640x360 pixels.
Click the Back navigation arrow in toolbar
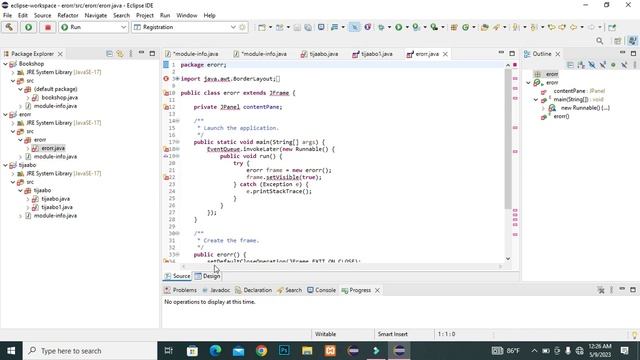click(573, 27)
